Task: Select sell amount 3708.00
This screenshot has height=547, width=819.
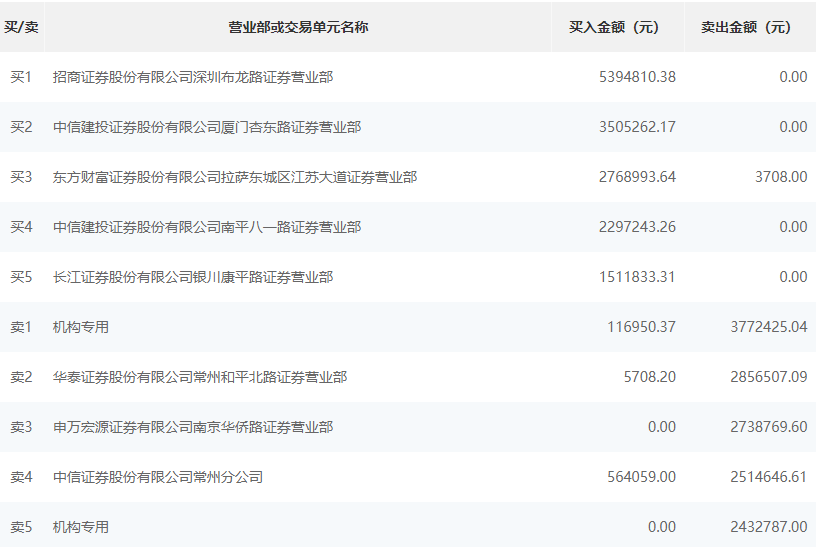Action: pos(781,177)
